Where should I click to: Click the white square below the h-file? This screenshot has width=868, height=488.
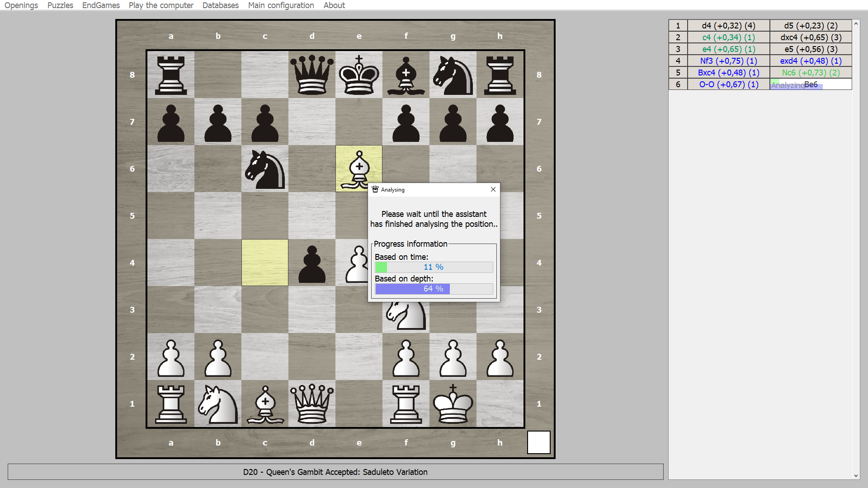click(x=538, y=442)
